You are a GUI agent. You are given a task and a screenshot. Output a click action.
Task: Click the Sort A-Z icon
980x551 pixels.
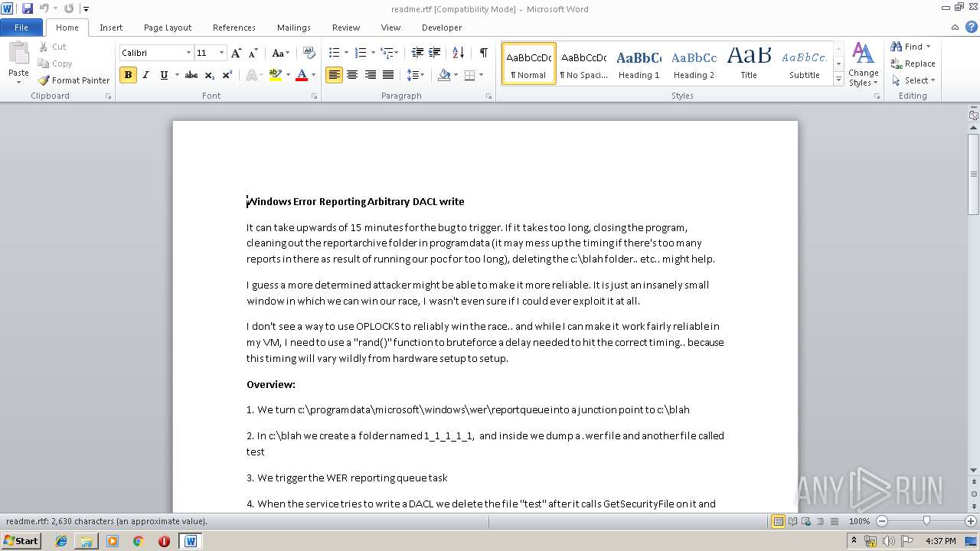pyautogui.click(x=459, y=53)
